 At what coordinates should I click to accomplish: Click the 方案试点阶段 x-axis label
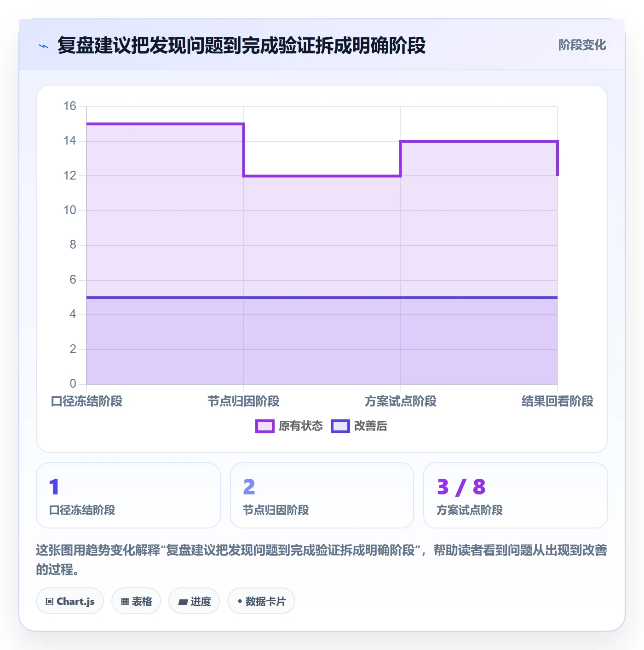click(401, 401)
